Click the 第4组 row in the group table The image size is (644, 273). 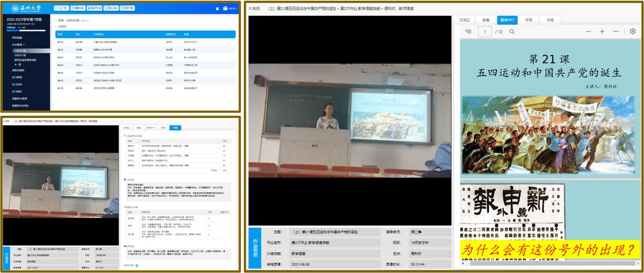pyautogui.click(x=145, y=65)
